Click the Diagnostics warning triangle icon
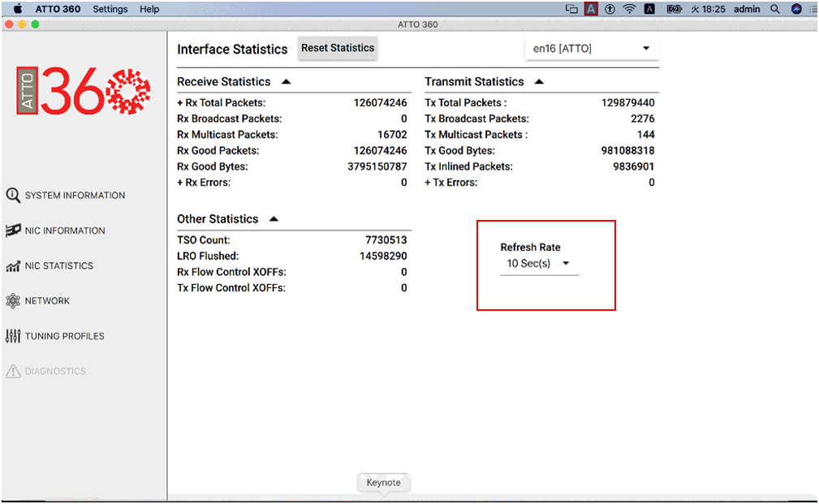 click(13, 371)
